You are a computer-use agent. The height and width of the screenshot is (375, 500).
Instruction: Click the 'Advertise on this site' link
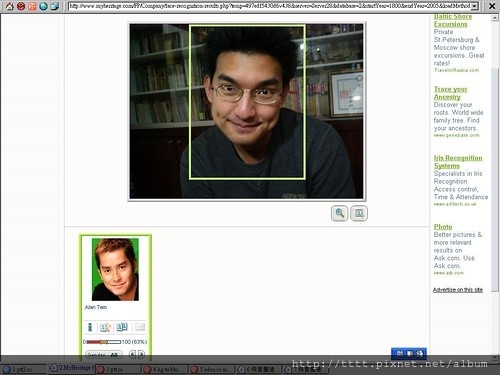coord(458,290)
